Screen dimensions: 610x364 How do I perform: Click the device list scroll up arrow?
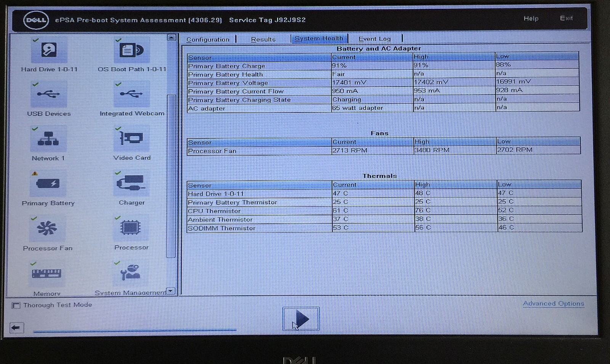click(x=171, y=37)
